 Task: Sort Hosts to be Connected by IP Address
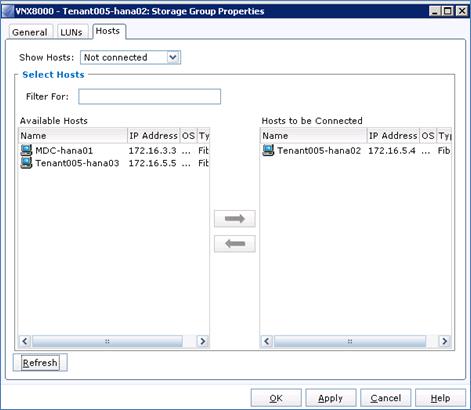point(393,136)
